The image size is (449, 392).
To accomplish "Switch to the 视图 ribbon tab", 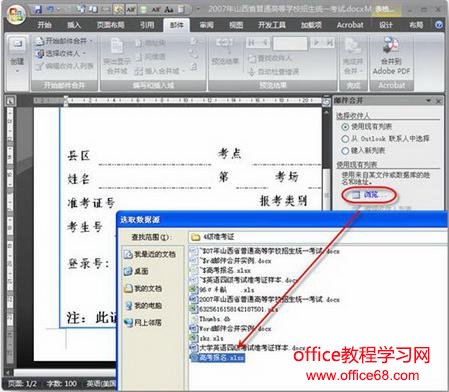I will (236, 25).
